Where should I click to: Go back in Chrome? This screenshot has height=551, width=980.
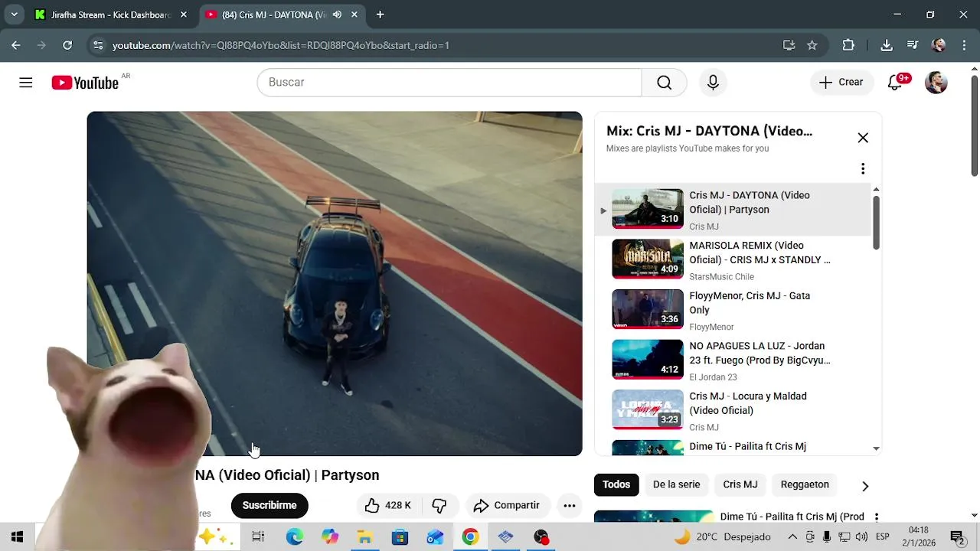16,45
